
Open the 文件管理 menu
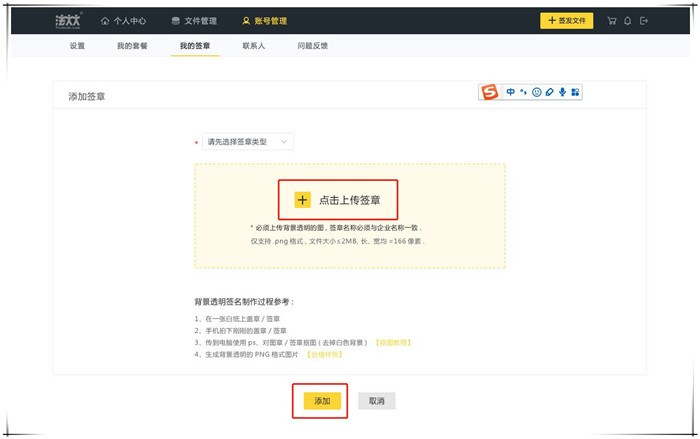(x=194, y=21)
